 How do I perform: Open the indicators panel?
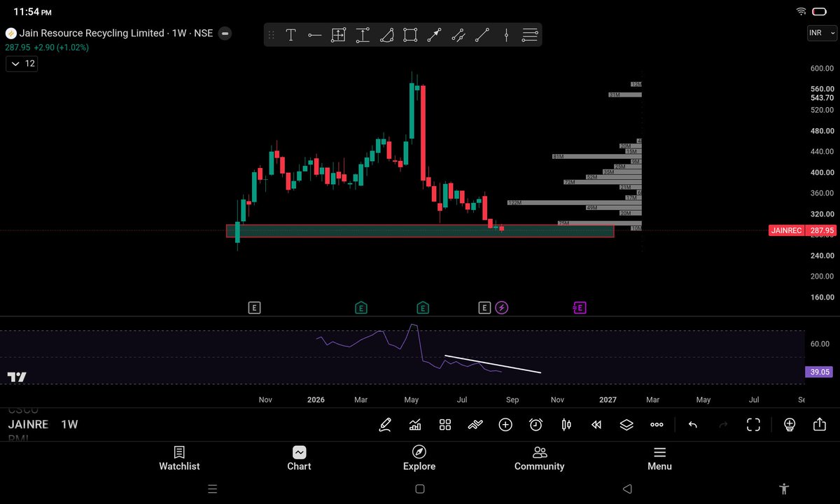pos(415,424)
